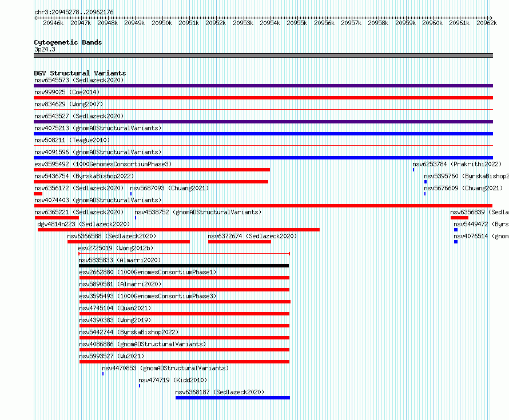Image resolution: width=509 pixels, height=420 pixels.
Task: Click nsv5395760 variant label
Action: (x=466, y=176)
